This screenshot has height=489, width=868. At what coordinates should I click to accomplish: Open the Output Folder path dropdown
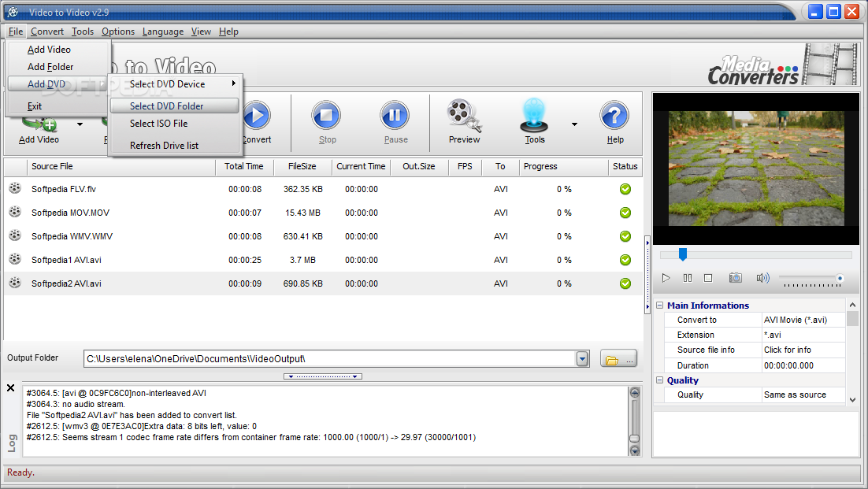point(582,358)
